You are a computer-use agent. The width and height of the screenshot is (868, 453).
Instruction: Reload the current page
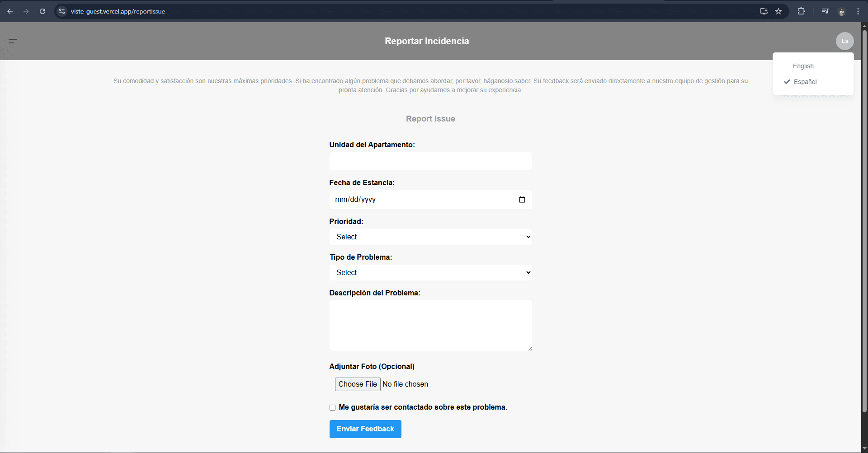tap(42, 11)
